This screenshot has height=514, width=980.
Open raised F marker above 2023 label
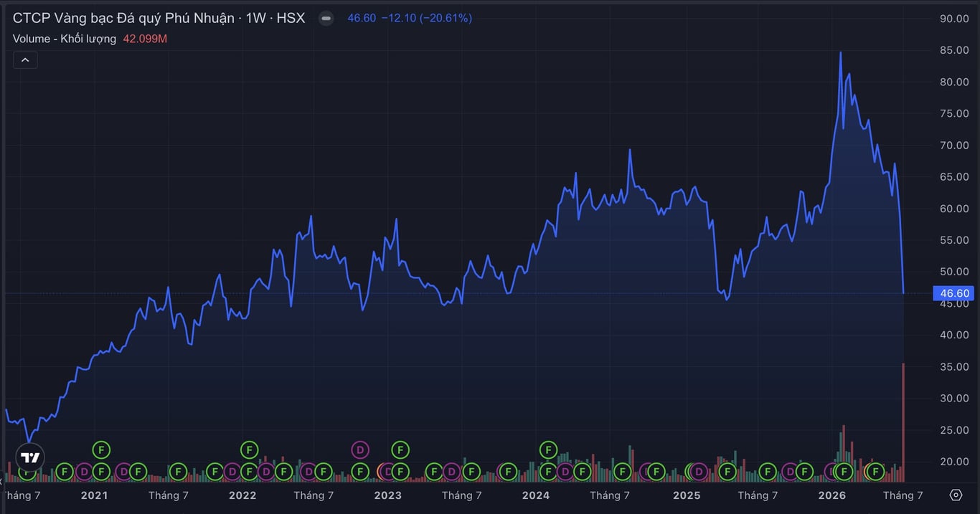[x=400, y=450]
